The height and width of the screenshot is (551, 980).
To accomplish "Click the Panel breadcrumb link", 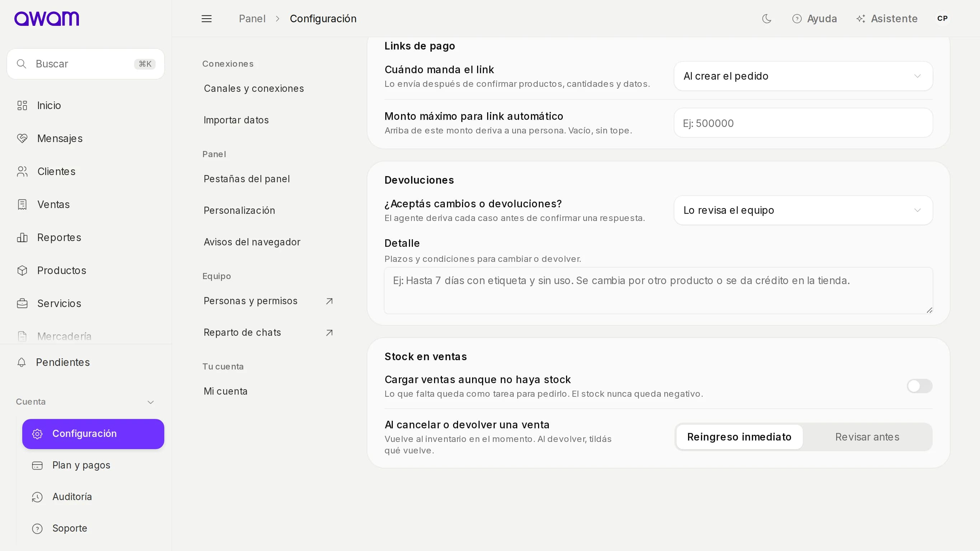I will click(252, 19).
